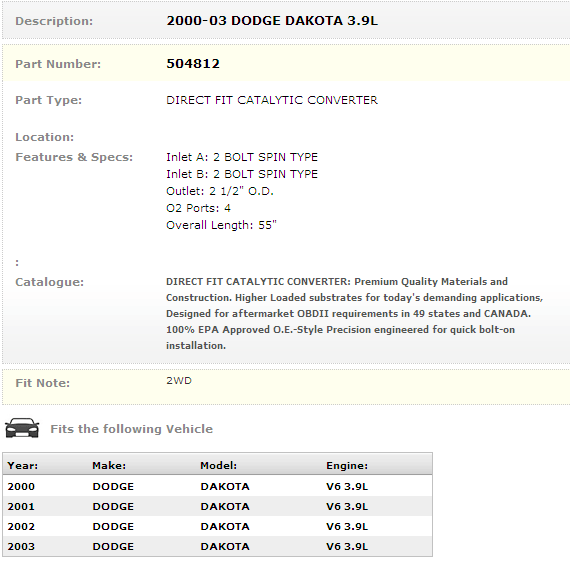The image size is (570, 584).
Task: Click the Description: label
Action: click(x=54, y=21)
